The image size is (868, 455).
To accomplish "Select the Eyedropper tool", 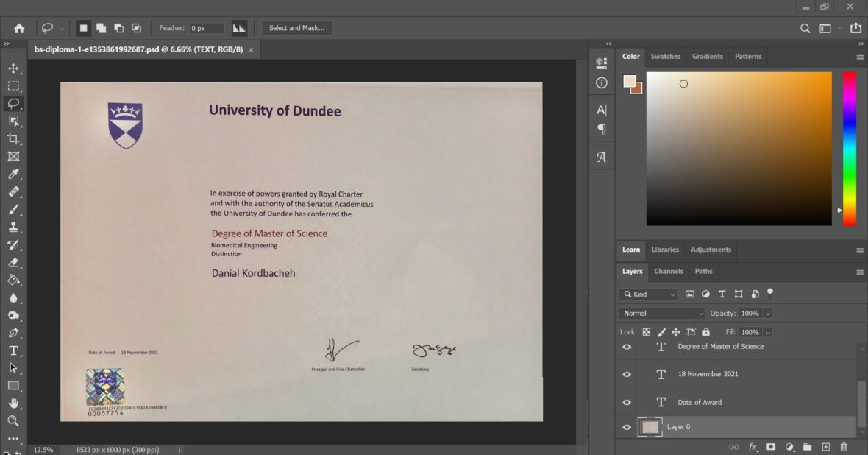I will pyautogui.click(x=13, y=174).
